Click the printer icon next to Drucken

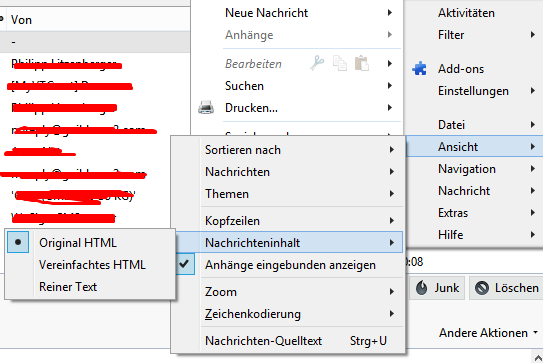pos(206,108)
